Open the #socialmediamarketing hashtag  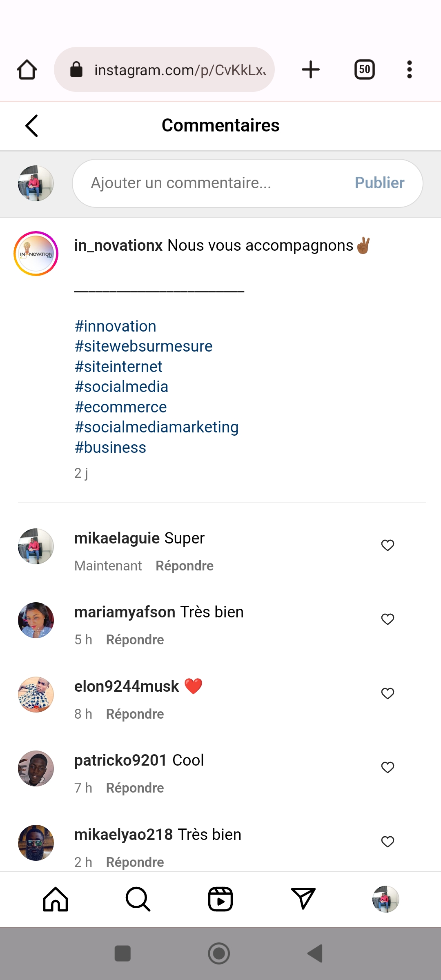[156, 428]
